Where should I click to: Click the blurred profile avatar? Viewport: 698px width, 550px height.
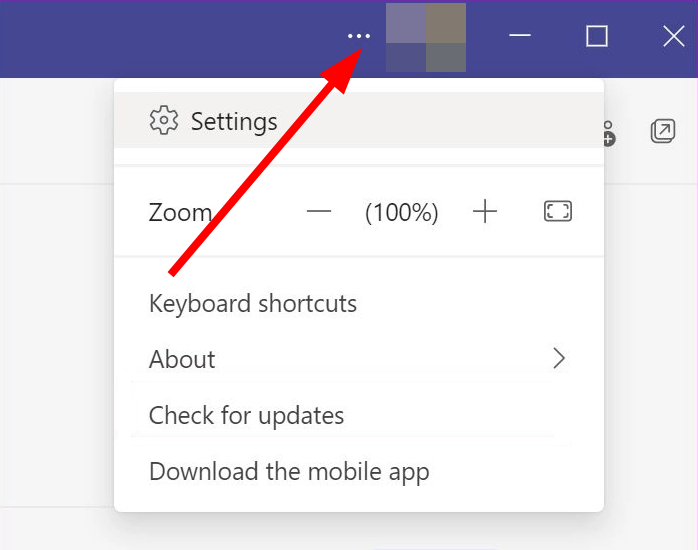pyautogui.click(x=426, y=38)
